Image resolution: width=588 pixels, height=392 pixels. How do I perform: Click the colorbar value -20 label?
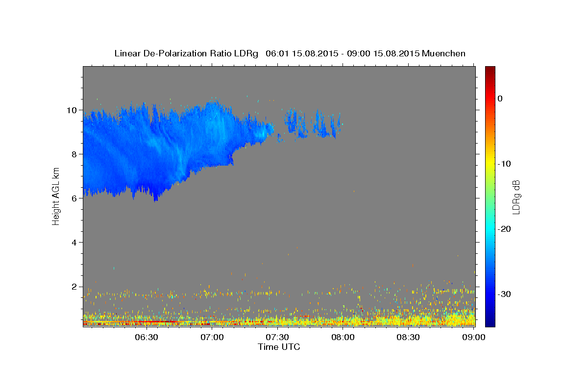click(x=505, y=229)
